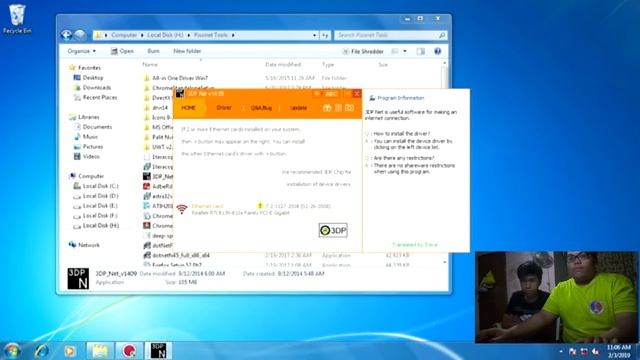
Task: Click the refresh button beside address bar
Action: (325, 36)
